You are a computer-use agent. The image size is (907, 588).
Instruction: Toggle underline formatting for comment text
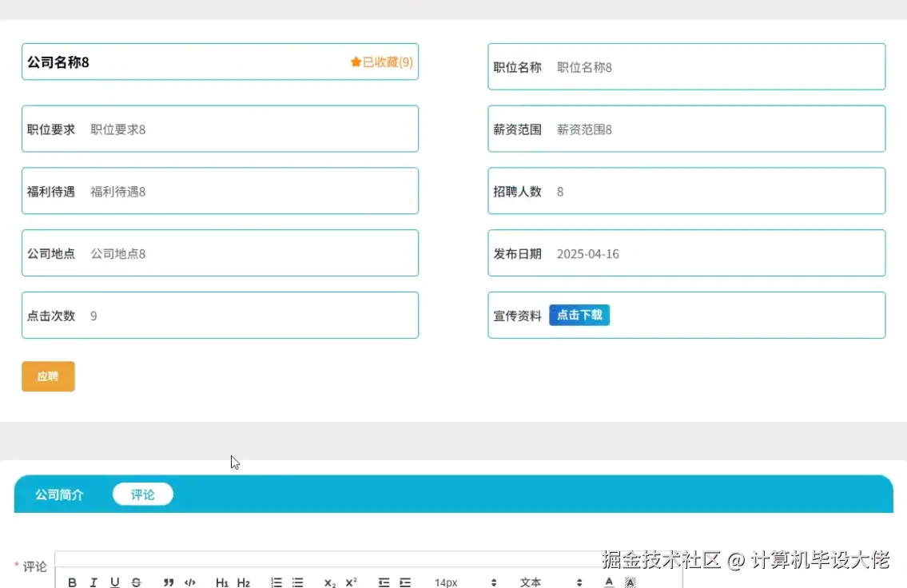click(x=115, y=582)
